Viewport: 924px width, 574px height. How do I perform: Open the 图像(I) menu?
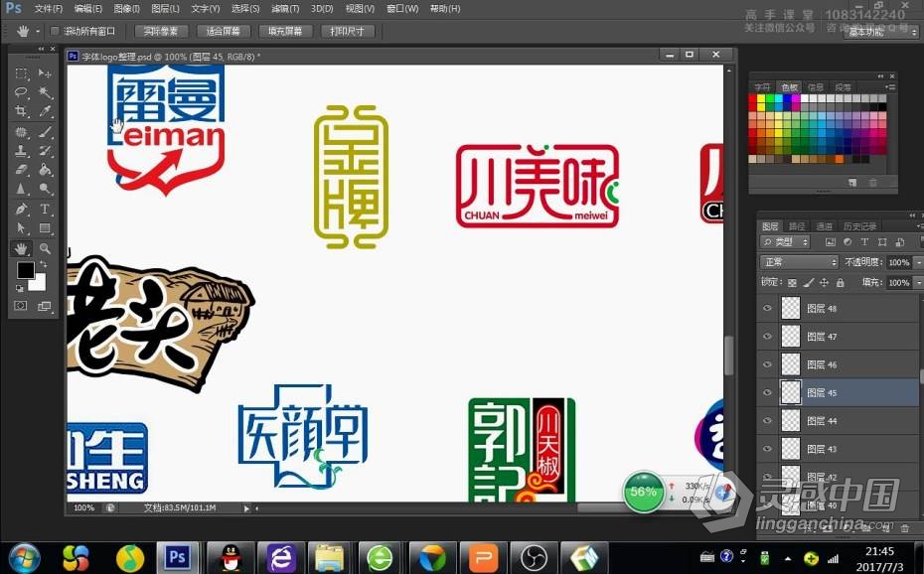(x=127, y=9)
